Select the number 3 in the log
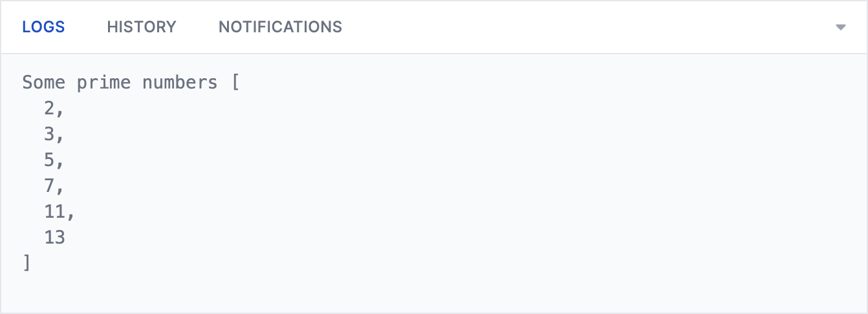This screenshot has width=868, height=314. click(x=50, y=134)
